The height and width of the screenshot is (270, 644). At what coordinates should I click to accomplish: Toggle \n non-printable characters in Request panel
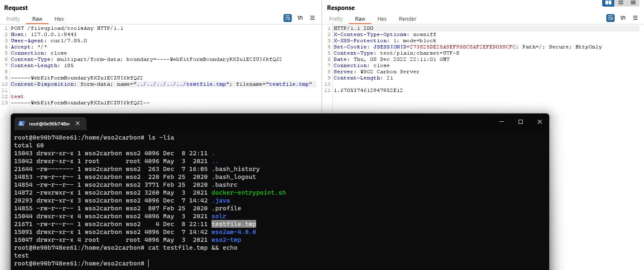300,18
